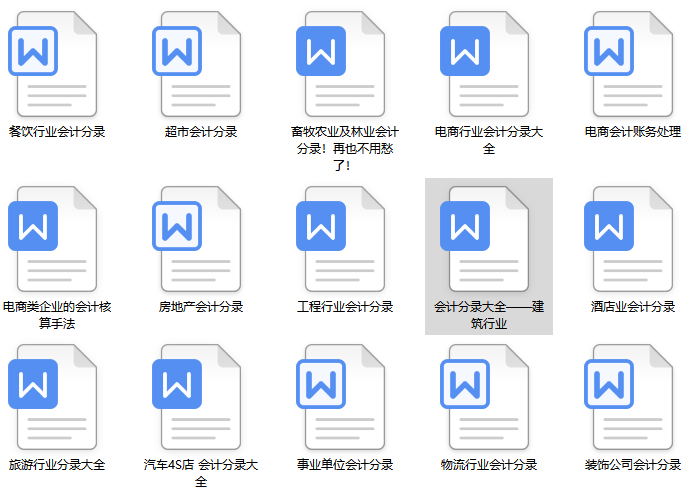Select the 物流行业会计分录 document icon
This screenshot has height=497, width=700.
pyautogui.click(x=485, y=397)
